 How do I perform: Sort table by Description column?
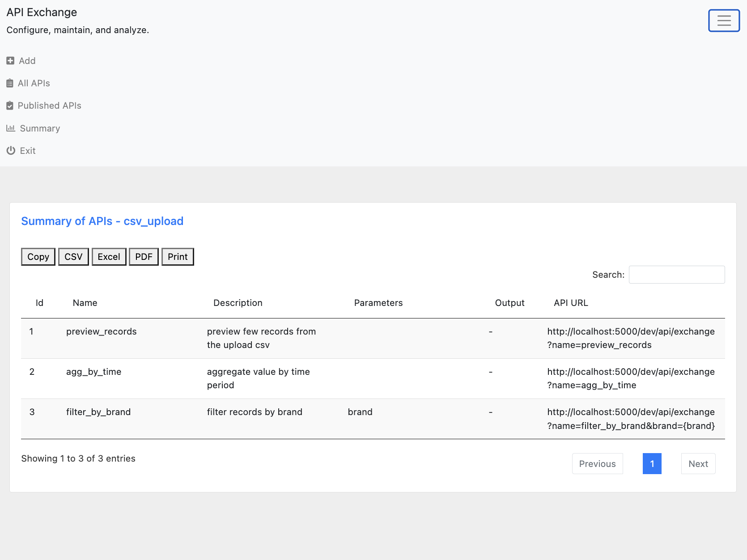click(x=238, y=303)
